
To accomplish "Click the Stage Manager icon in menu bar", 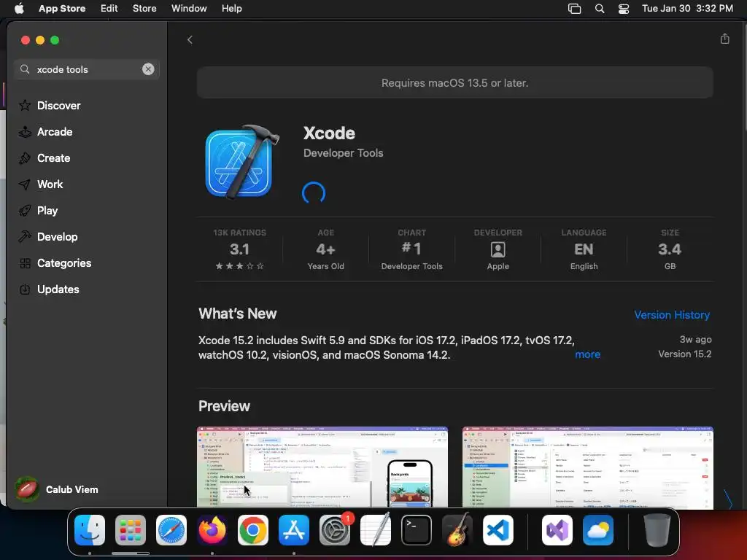I will [575, 9].
